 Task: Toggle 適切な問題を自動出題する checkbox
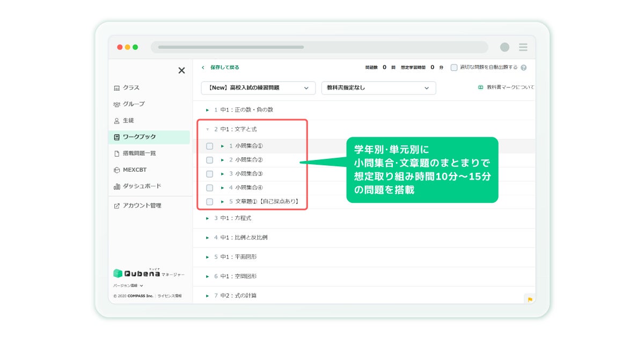(x=454, y=68)
